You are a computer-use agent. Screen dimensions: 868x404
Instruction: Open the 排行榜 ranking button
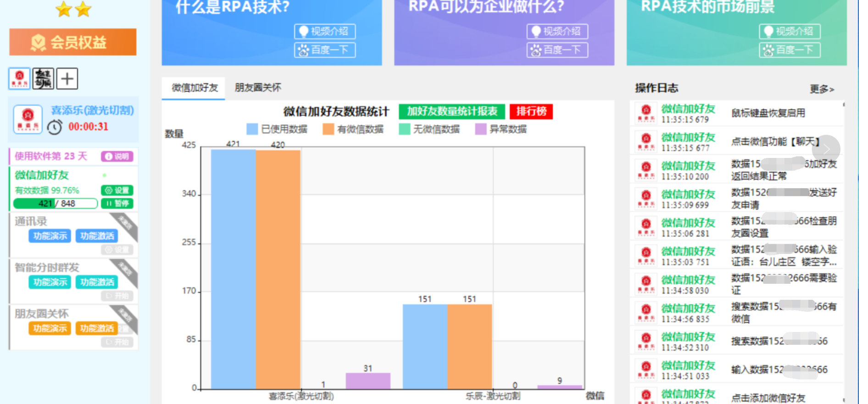(531, 112)
